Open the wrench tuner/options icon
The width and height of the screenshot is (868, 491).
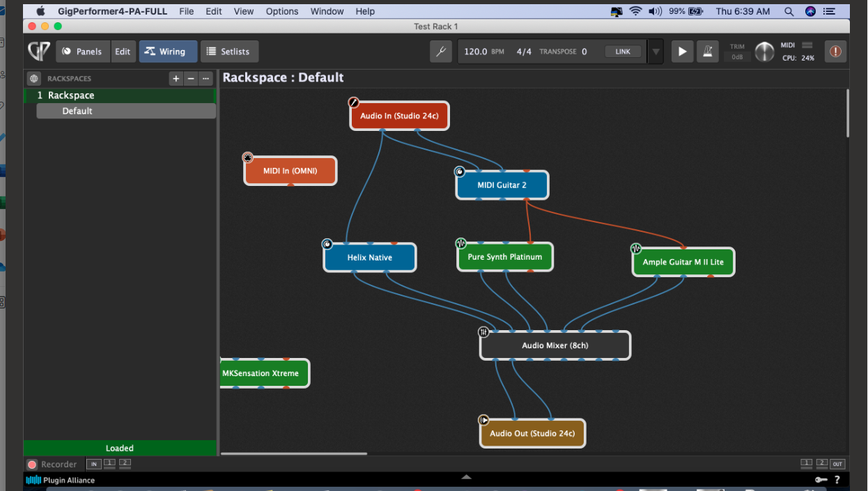pyautogui.click(x=440, y=52)
